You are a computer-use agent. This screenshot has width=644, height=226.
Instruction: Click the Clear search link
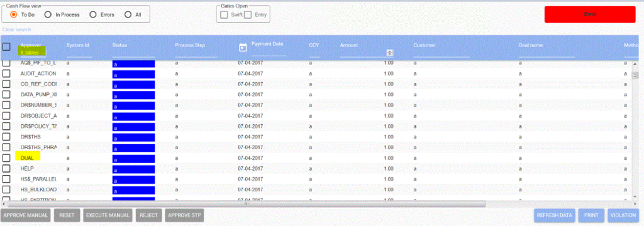(16, 30)
